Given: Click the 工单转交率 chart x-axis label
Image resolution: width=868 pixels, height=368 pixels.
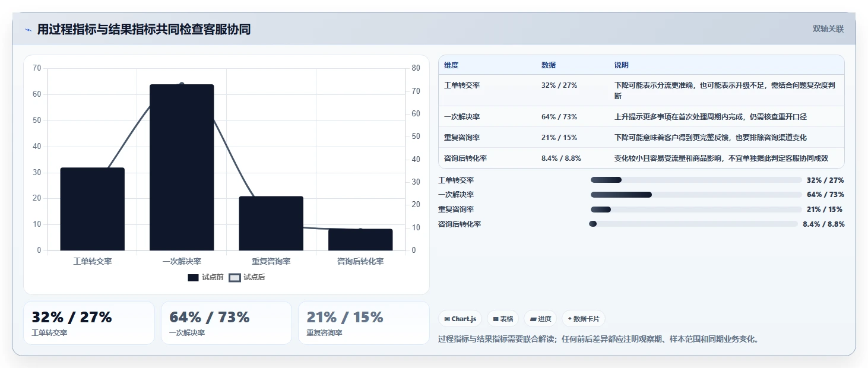Looking at the screenshot, I should [92, 261].
